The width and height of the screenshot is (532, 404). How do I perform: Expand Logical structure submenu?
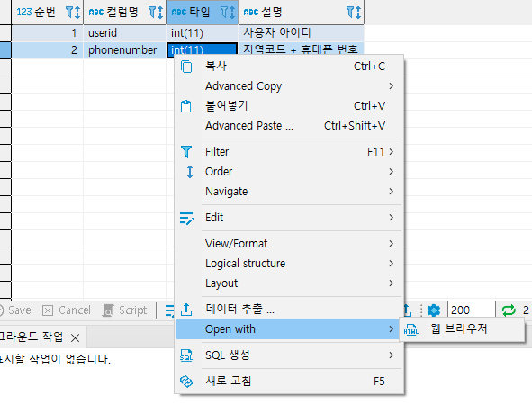pyautogui.click(x=289, y=264)
